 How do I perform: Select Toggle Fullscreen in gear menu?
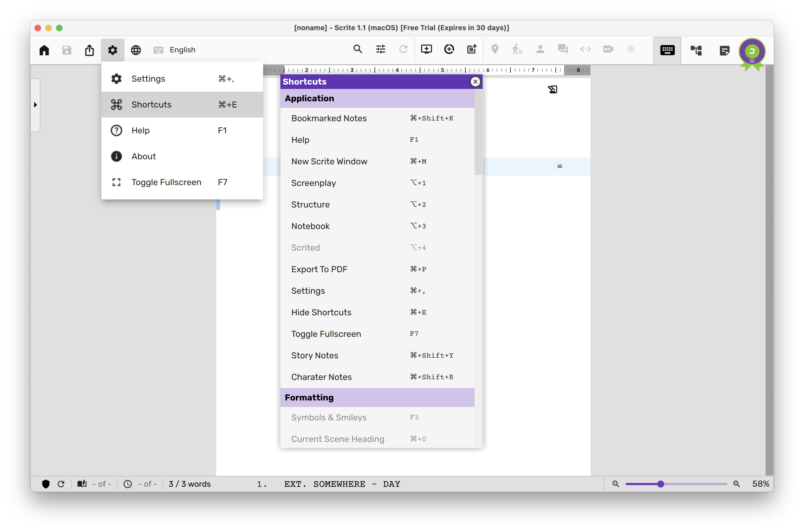pos(182,182)
